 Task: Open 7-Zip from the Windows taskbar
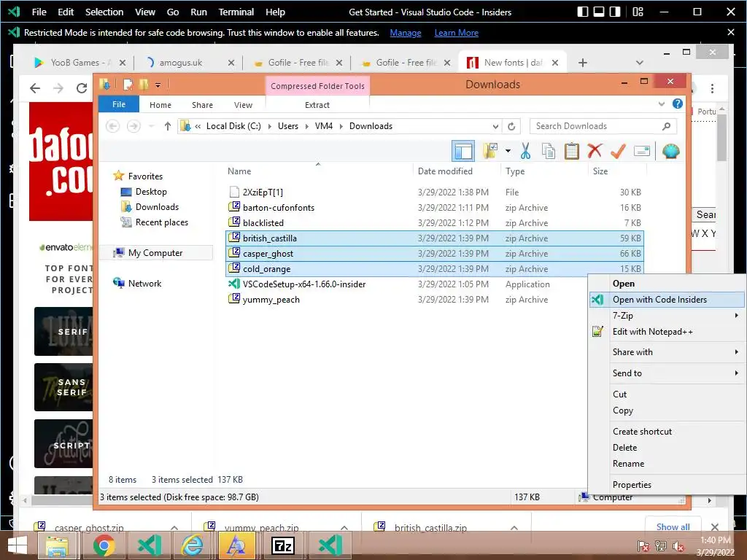click(282, 545)
